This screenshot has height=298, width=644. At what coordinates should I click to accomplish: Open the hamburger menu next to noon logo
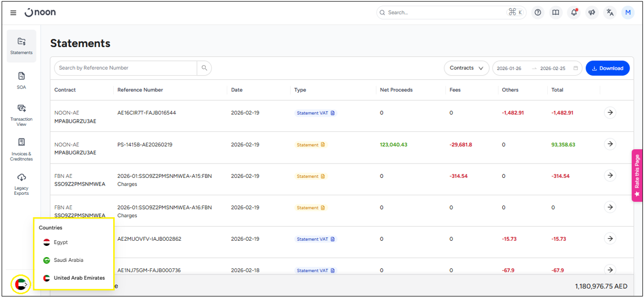tap(13, 13)
